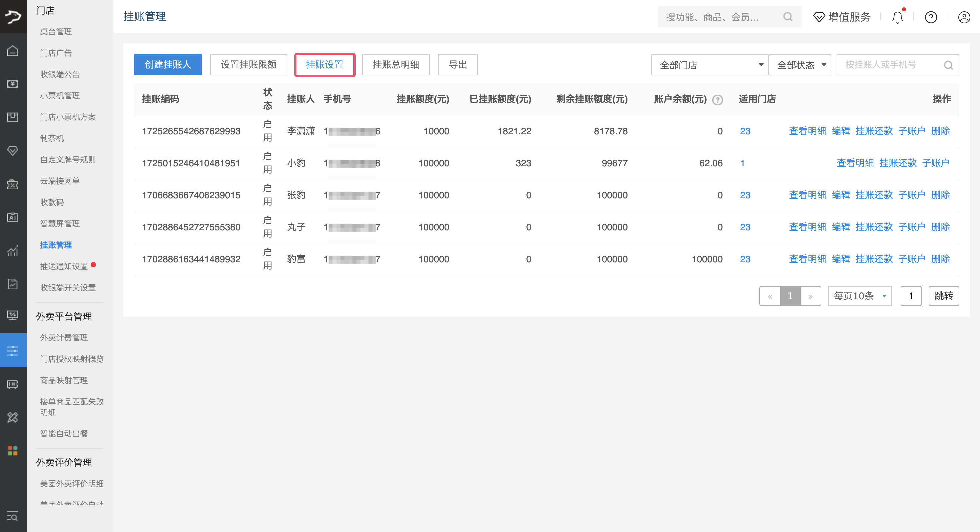
Task: Open the marketing coupon icon in sidebar
Action: click(13, 184)
